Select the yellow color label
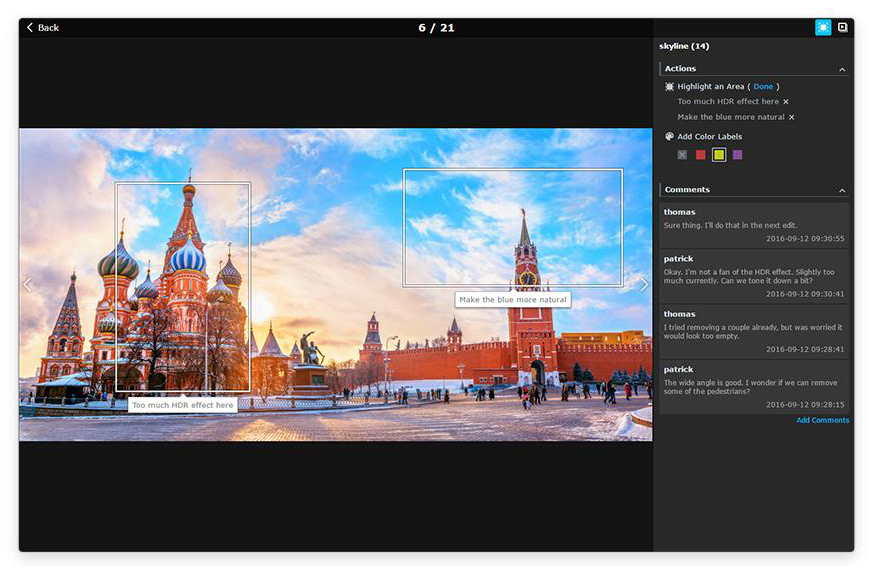 (719, 155)
